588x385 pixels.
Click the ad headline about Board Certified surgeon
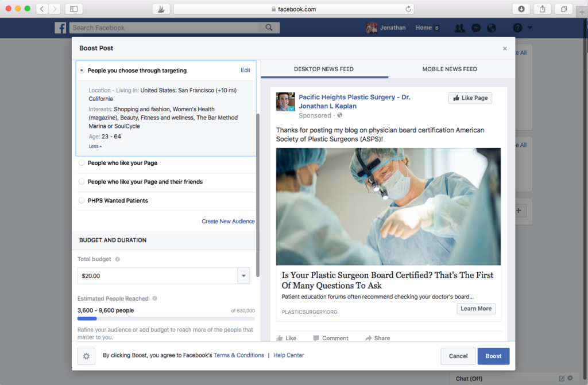(388, 281)
